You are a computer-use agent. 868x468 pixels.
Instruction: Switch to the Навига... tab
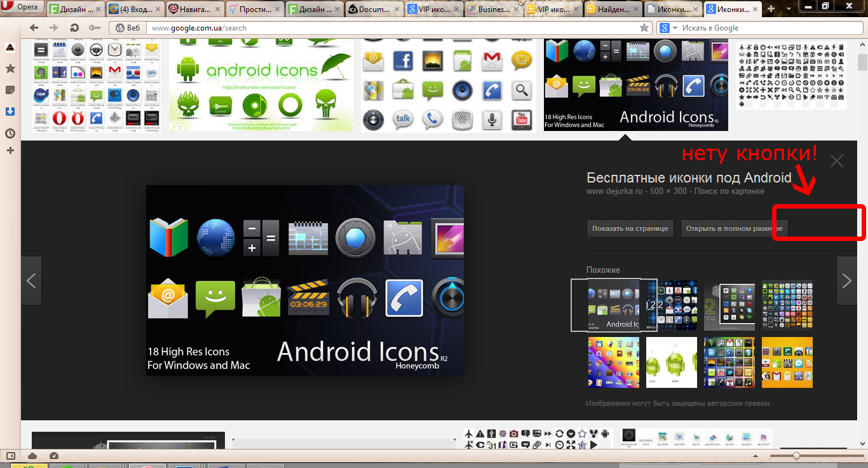point(195,9)
